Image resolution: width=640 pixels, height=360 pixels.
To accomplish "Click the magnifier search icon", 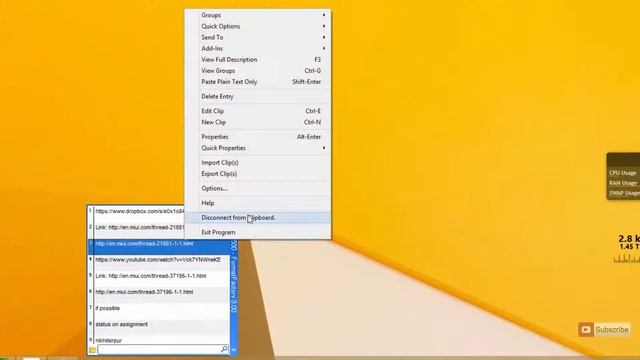I will click(x=224, y=349).
